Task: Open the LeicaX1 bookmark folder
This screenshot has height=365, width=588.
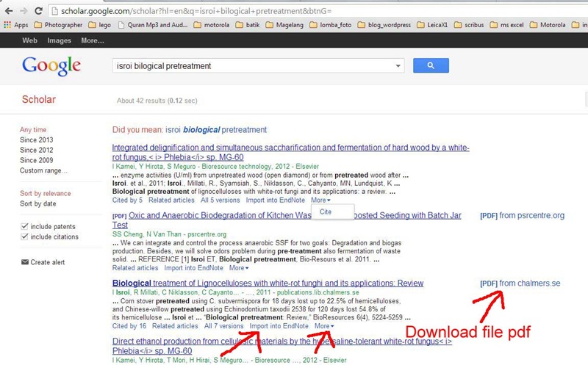Action: tap(432, 25)
